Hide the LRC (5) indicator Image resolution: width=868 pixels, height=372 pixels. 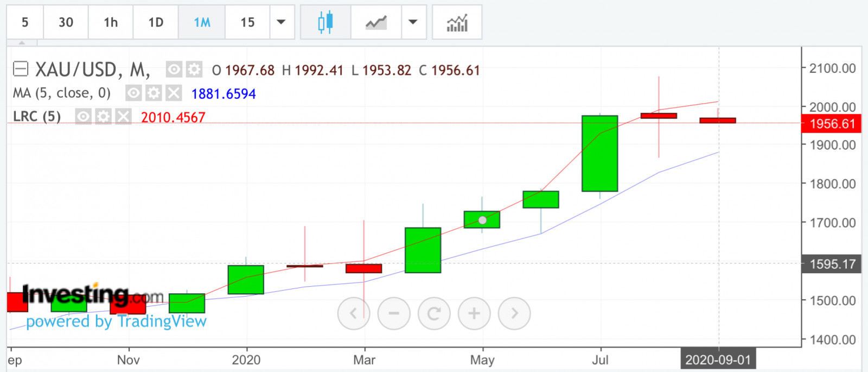[83, 117]
